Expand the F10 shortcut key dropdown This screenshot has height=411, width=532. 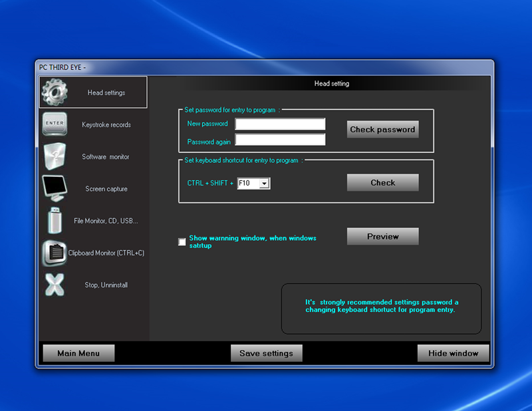click(264, 184)
